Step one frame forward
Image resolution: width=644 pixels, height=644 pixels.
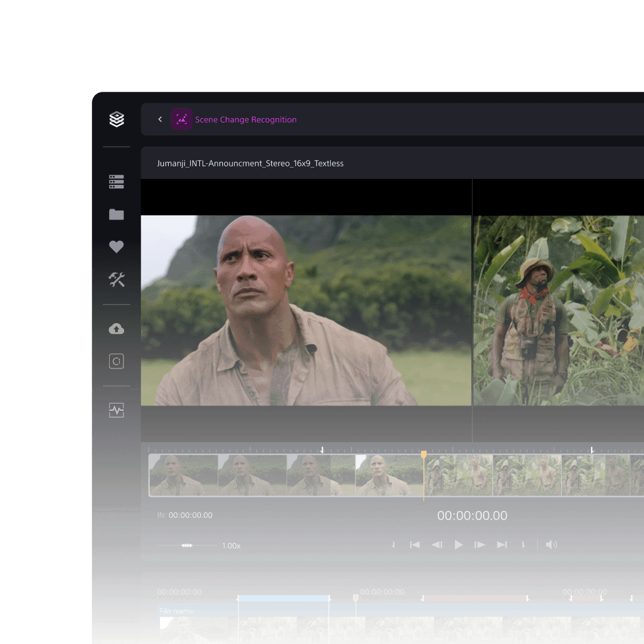[479, 544]
